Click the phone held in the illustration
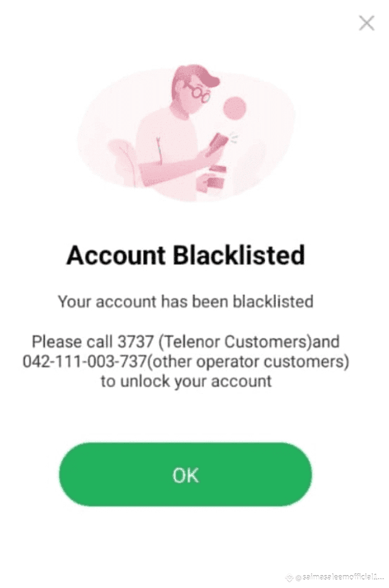The image size is (389, 588). point(219,143)
